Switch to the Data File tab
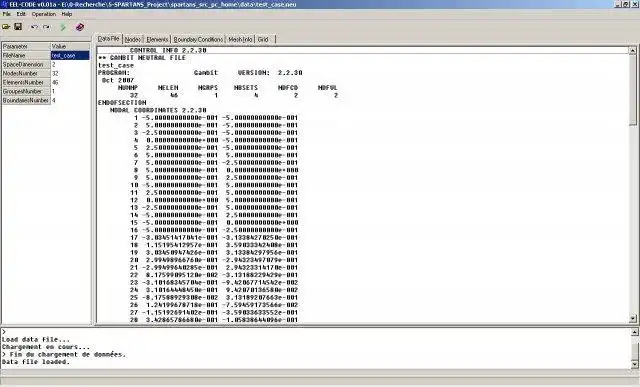Viewport: 640px width, 387px height. (109, 38)
